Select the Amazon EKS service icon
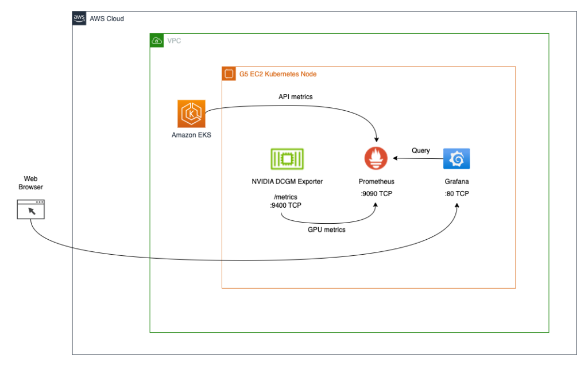 [192, 112]
